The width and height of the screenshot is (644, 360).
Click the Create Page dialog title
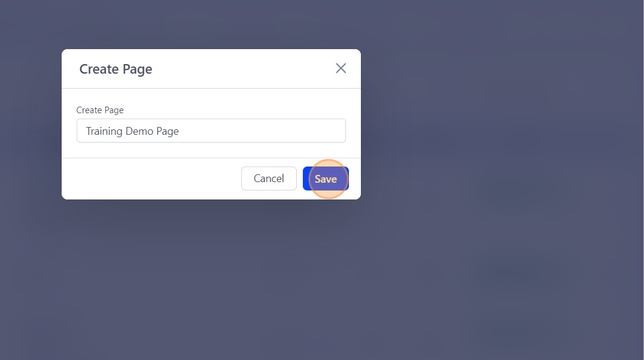pos(116,69)
